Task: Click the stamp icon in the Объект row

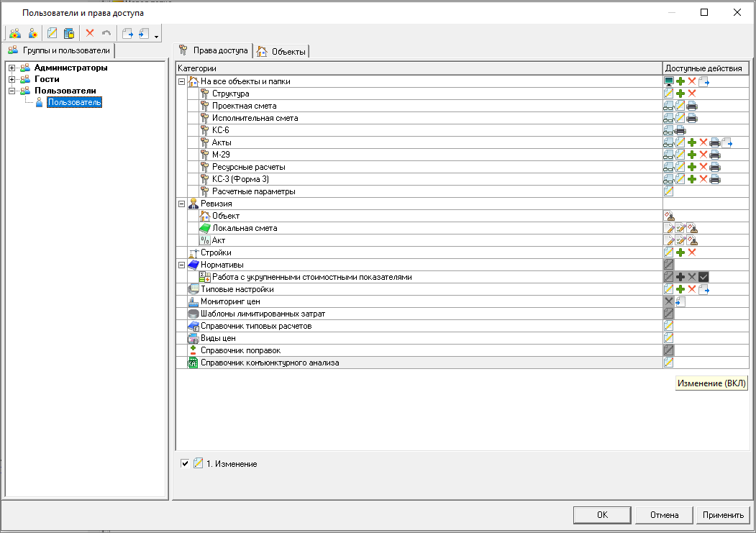Action: pos(669,216)
